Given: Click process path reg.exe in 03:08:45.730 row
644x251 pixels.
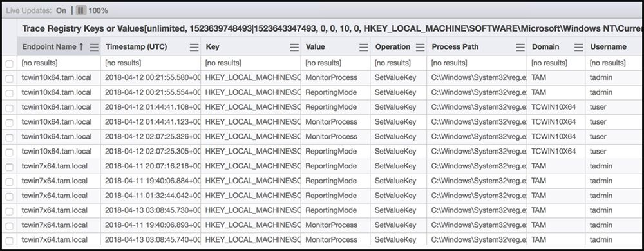Looking at the screenshot, I should coord(479,211).
